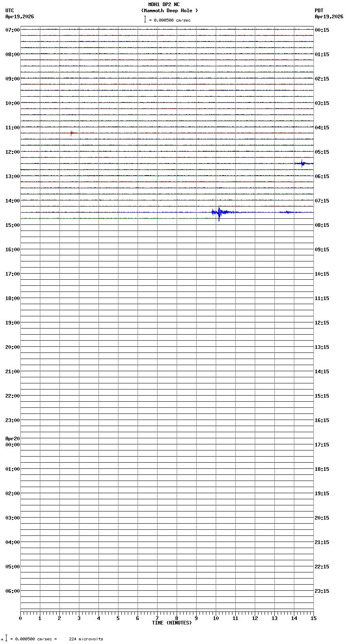Click the 10 minute tick label on x-axis
The height and width of the screenshot is (644, 346).
[x=216, y=619]
